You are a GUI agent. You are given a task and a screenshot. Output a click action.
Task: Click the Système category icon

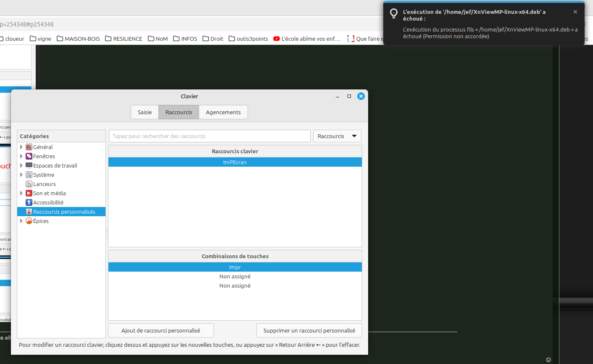(x=29, y=175)
